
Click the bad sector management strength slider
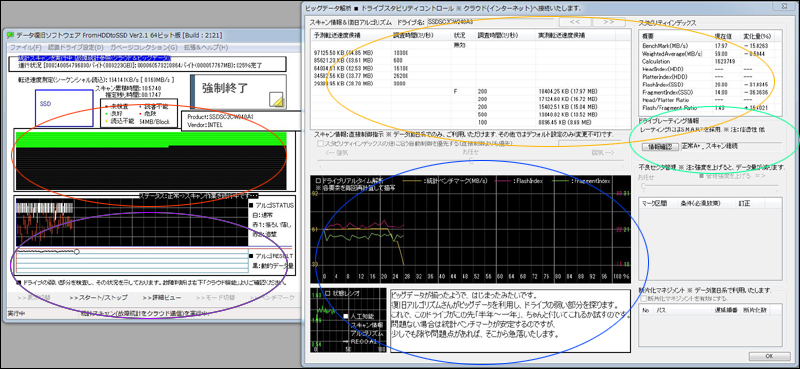click(709, 185)
